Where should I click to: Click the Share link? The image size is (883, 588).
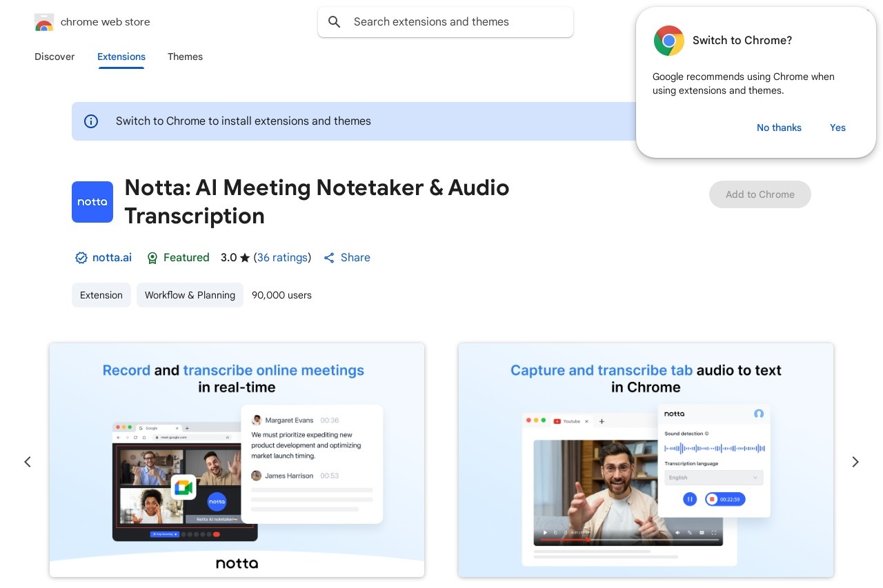(355, 258)
